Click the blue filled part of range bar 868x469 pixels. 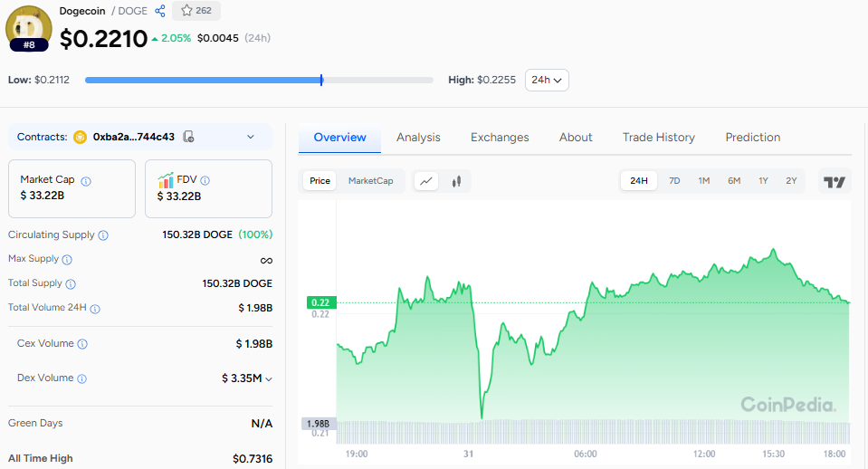point(203,80)
